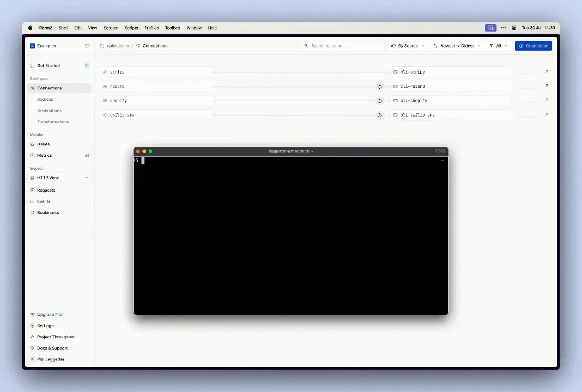
Task: Click the terminal window title bar
Action: 290,151
